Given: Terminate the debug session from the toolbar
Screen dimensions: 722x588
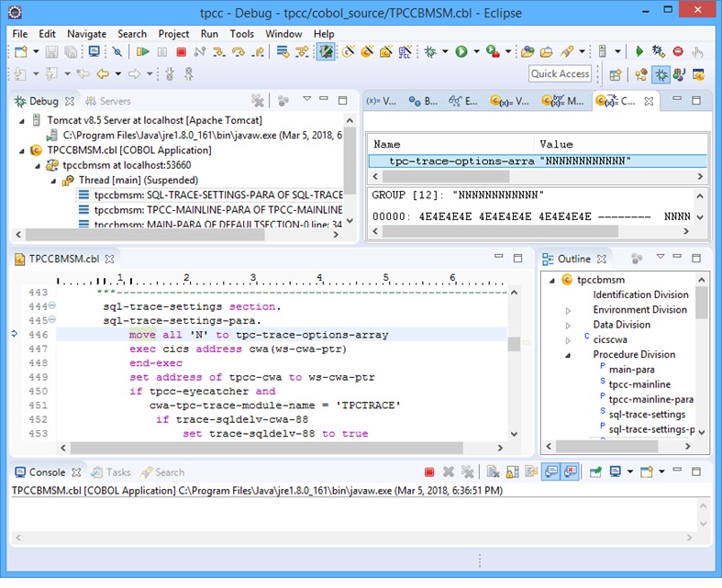Looking at the screenshot, I should click(181, 52).
